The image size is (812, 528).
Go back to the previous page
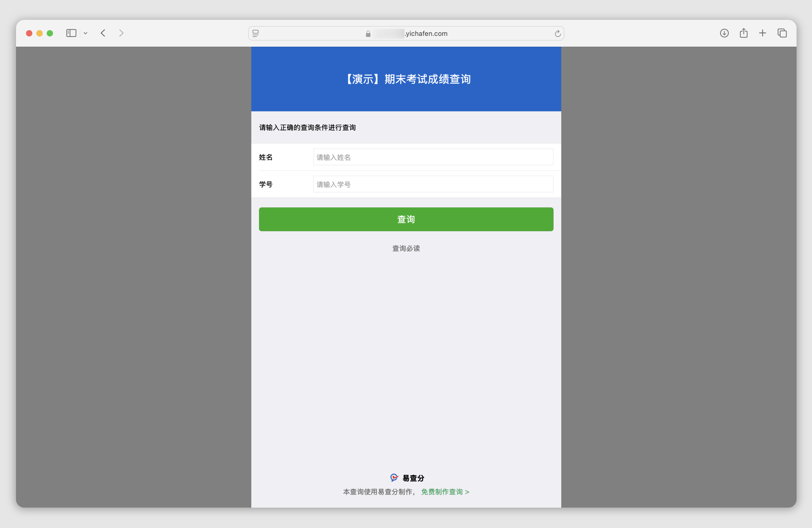(x=103, y=33)
